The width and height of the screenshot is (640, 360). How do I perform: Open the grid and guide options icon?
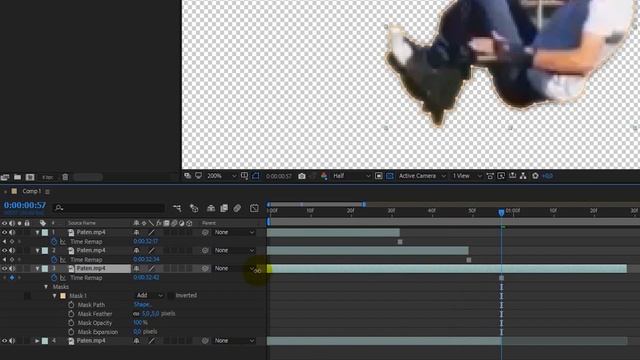click(x=244, y=176)
